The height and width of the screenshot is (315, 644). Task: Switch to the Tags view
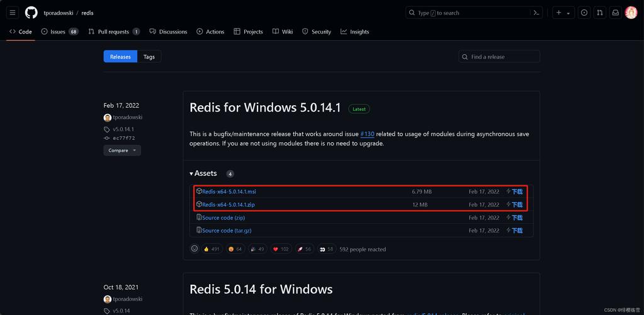tap(149, 57)
